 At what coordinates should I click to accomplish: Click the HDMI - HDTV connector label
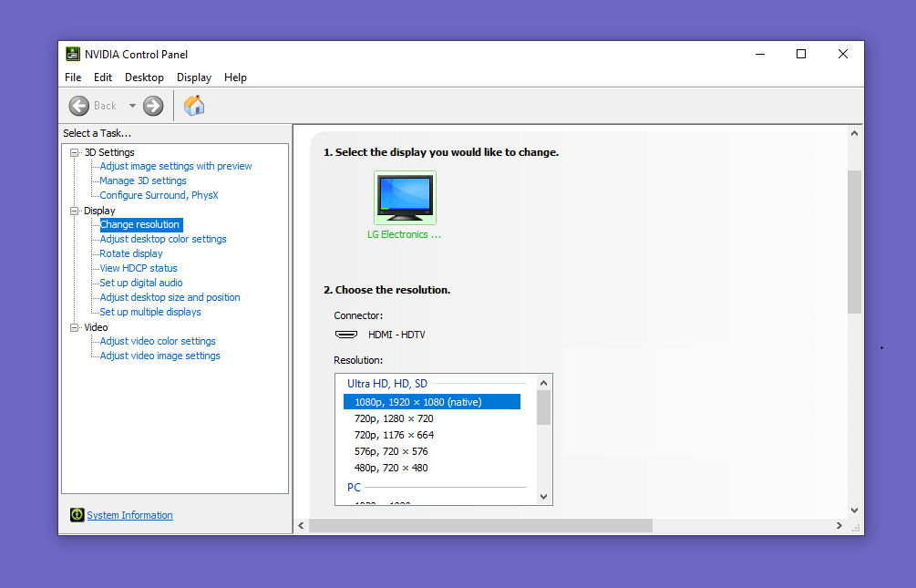click(x=396, y=335)
